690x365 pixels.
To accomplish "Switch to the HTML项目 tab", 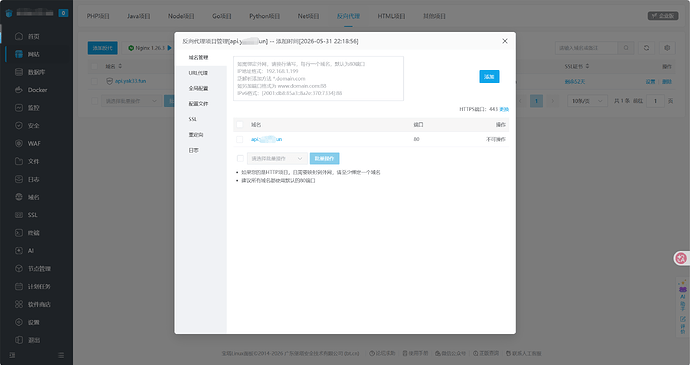I will (x=391, y=16).
